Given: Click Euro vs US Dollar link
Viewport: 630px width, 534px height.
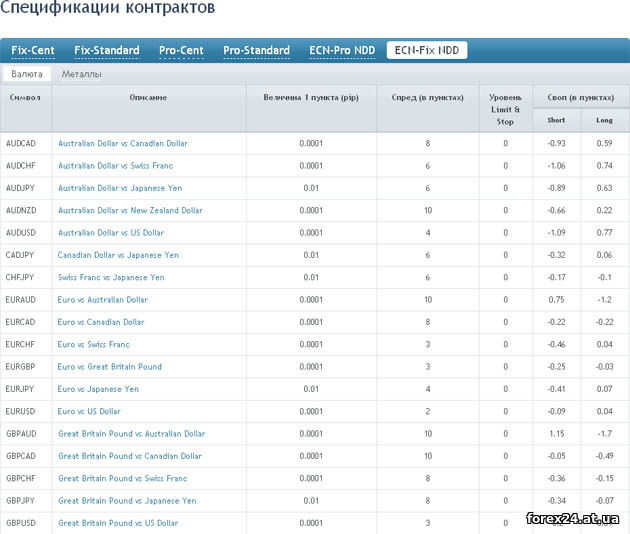Looking at the screenshot, I should [x=89, y=411].
